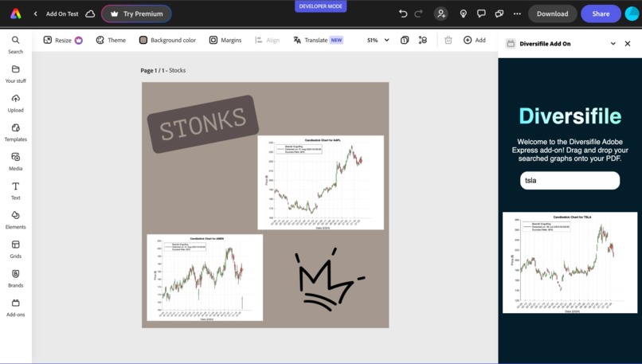Close the Diversifile Add On panel
Screen dimensions: 642x364
(627, 43)
